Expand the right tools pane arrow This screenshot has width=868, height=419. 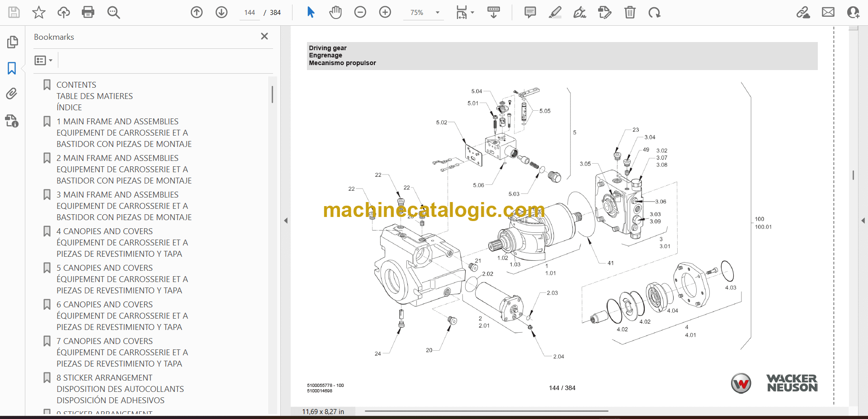(863, 221)
